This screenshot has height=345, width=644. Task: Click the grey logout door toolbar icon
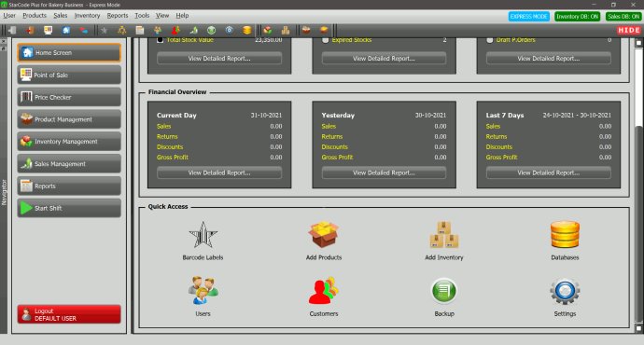(x=12, y=31)
